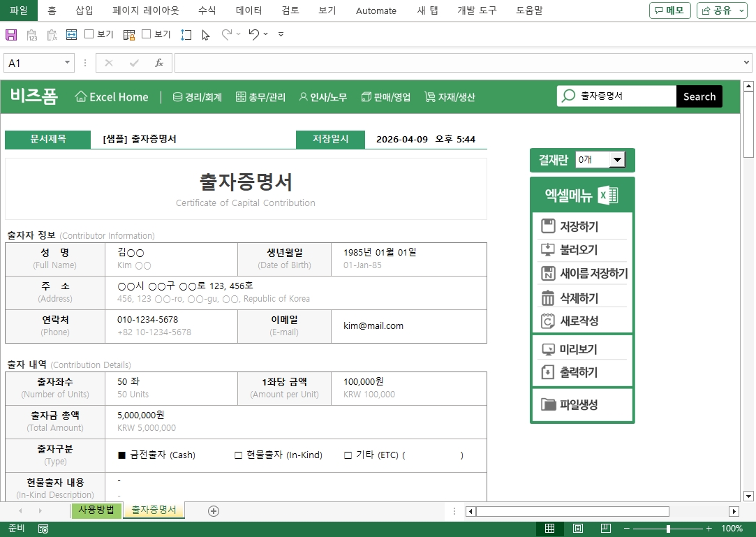Toggle the second 보기 checkbox in toolbar

click(147, 34)
